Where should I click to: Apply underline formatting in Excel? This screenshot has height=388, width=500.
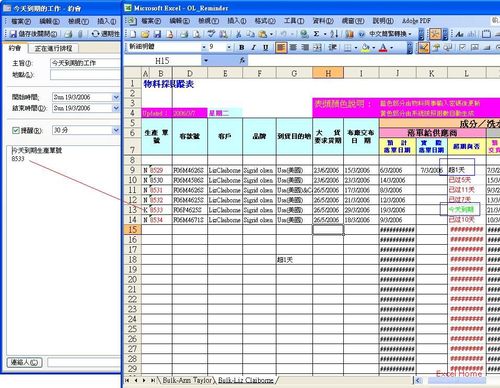click(x=266, y=48)
